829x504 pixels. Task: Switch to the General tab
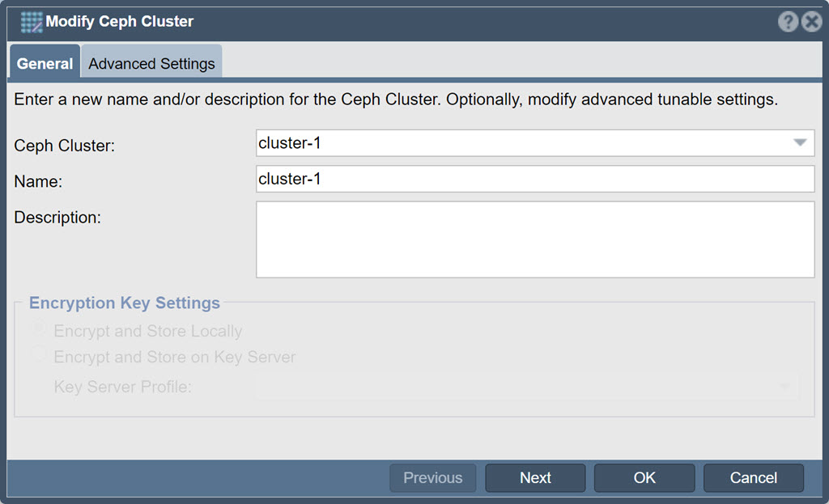click(x=45, y=63)
